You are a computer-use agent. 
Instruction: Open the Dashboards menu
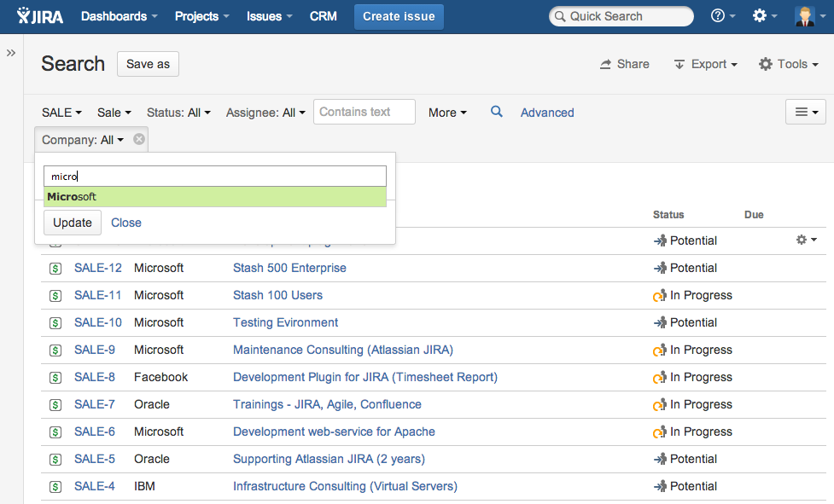tap(120, 16)
